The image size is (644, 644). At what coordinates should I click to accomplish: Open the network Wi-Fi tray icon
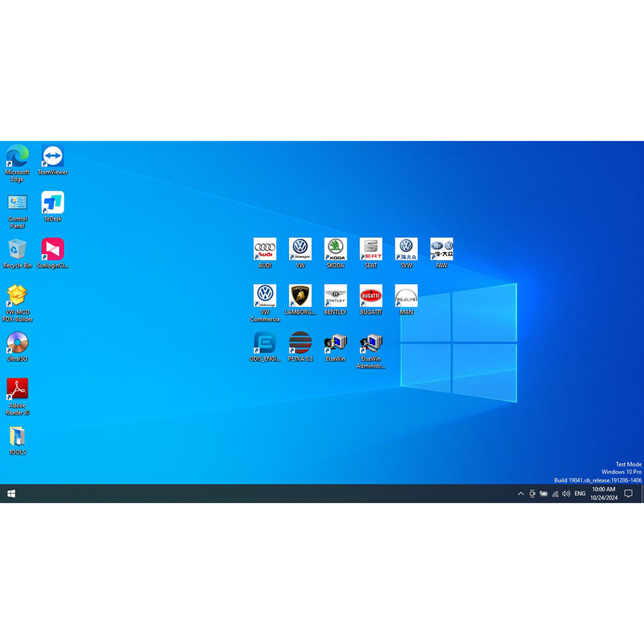click(x=555, y=494)
